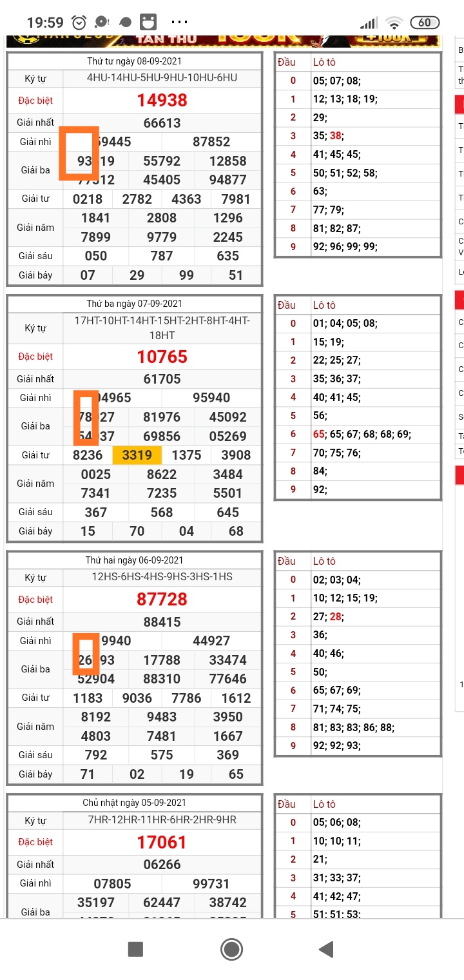Click sixth prize number 792
The height and width of the screenshot is (980, 464).
[x=96, y=755]
